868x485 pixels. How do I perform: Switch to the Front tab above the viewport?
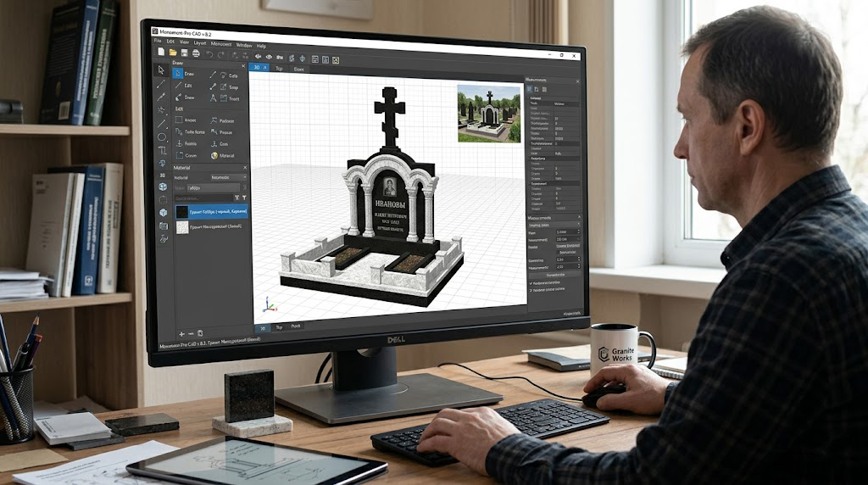pos(299,70)
